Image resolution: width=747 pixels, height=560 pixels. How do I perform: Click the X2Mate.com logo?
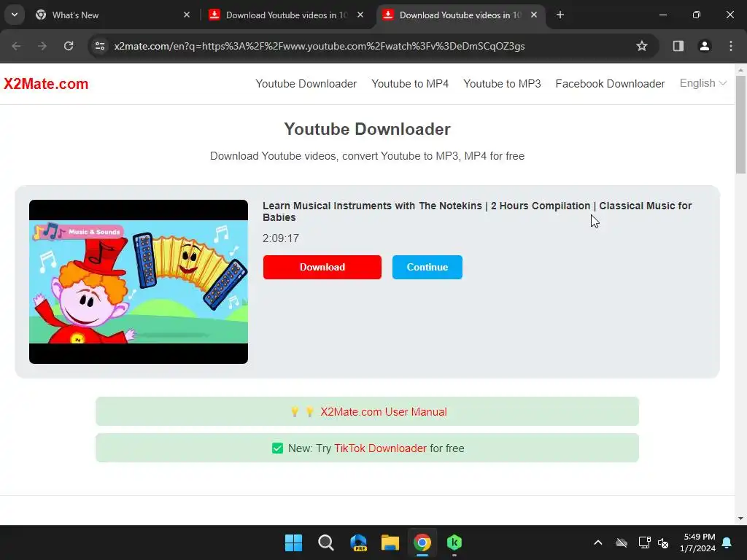coord(46,84)
